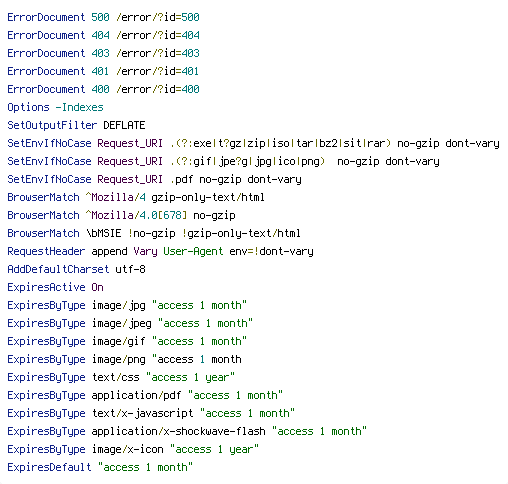Select the 404 error code number
This screenshot has height=484, width=508.
[100, 35]
